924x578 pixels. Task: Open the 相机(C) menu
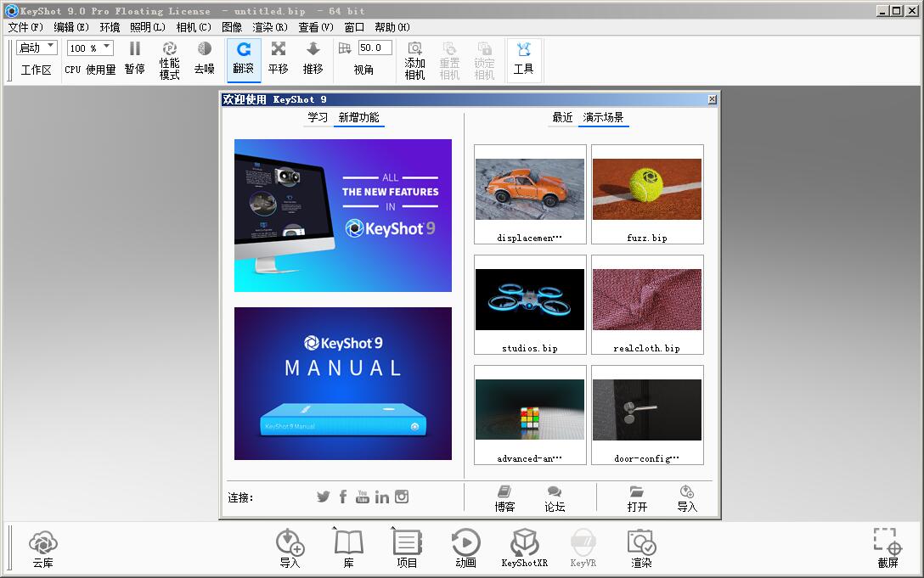pyautogui.click(x=194, y=27)
